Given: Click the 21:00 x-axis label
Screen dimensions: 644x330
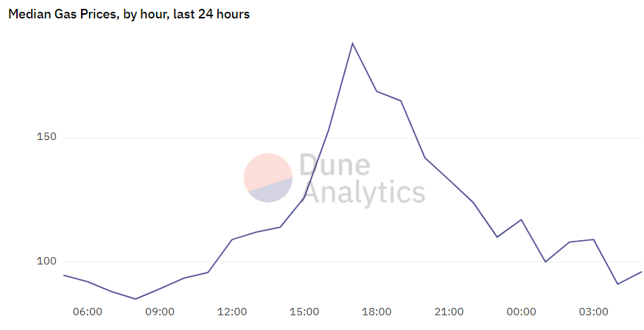Looking at the screenshot, I should coord(449,312).
